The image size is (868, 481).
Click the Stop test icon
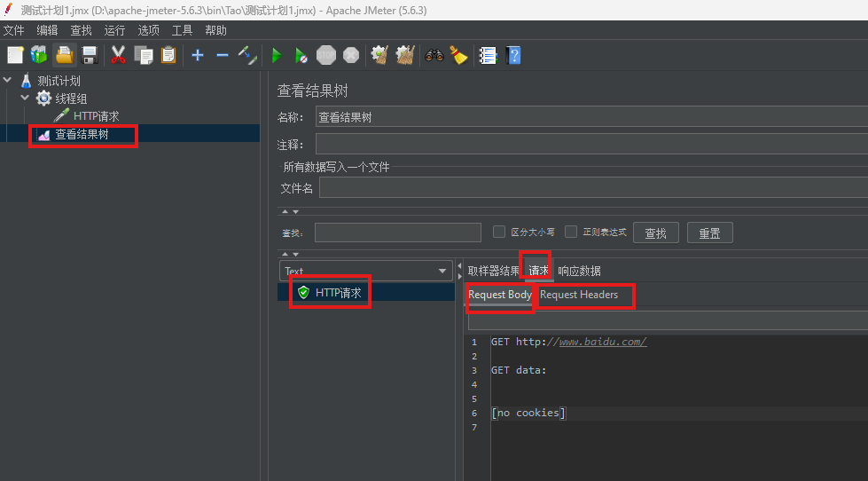click(326, 55)
